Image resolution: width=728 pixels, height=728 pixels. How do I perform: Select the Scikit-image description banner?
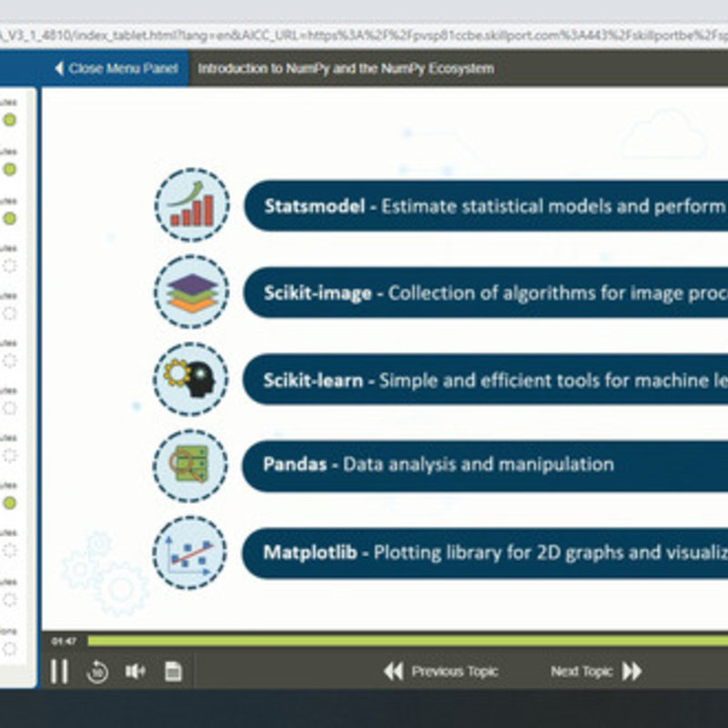pos(486,292)
